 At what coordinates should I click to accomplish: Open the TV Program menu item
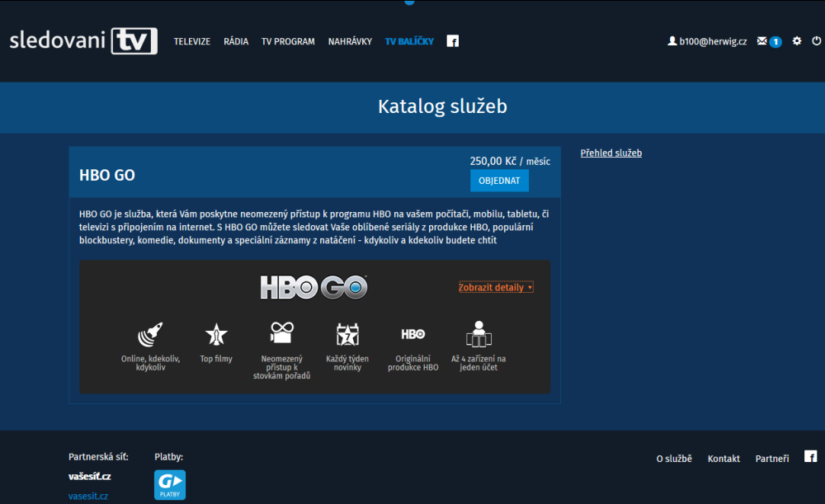tap(288, 41)
